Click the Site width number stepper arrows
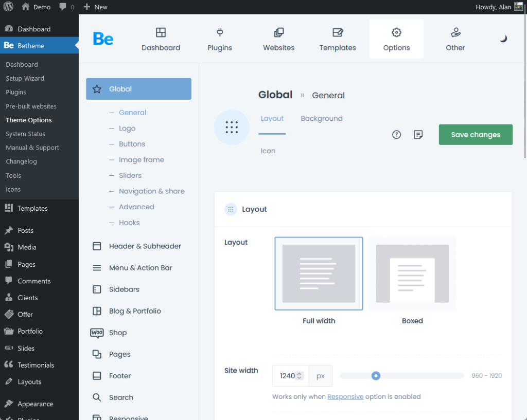 pyautogui.click(x=299, y=376)
